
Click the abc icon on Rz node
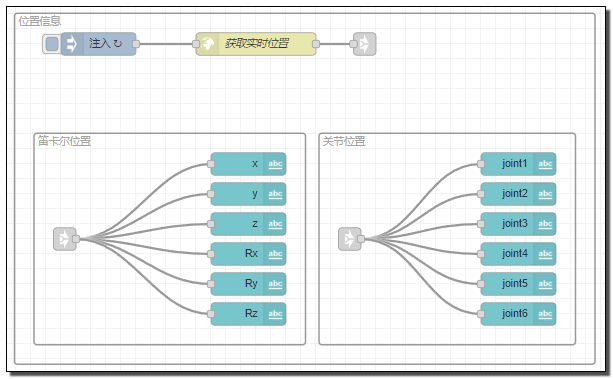(275, 314)
